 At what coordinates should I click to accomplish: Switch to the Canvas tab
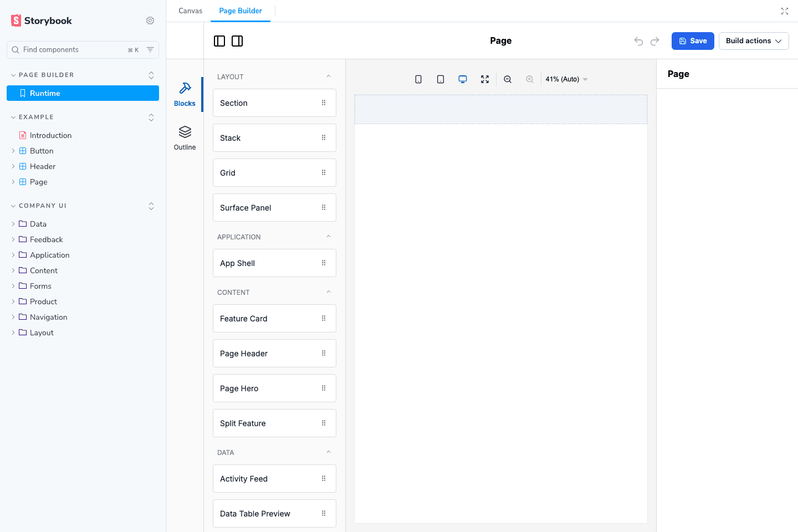point(191,11)
